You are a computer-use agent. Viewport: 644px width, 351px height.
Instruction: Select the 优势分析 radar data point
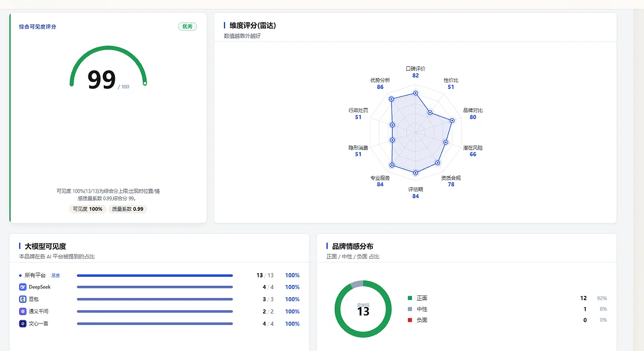[x=391, y=99]
